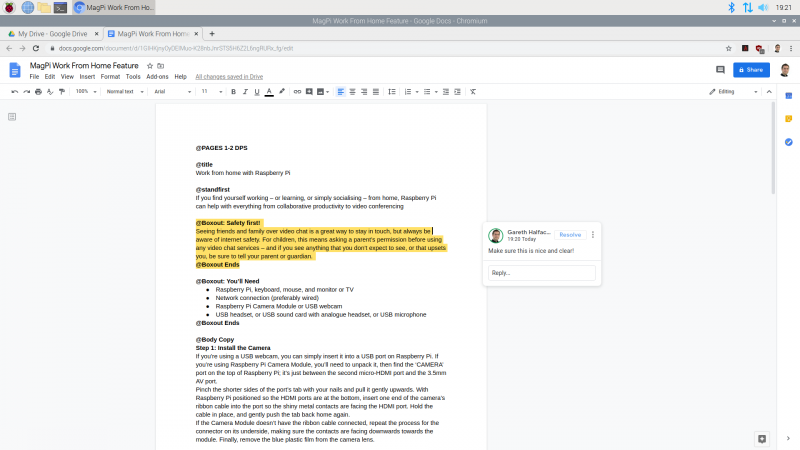Image resolution: width=800 pixels, height=450 pixels.
Task: Expand the Normal text style dropdown
Action: (x=125, y=91)
